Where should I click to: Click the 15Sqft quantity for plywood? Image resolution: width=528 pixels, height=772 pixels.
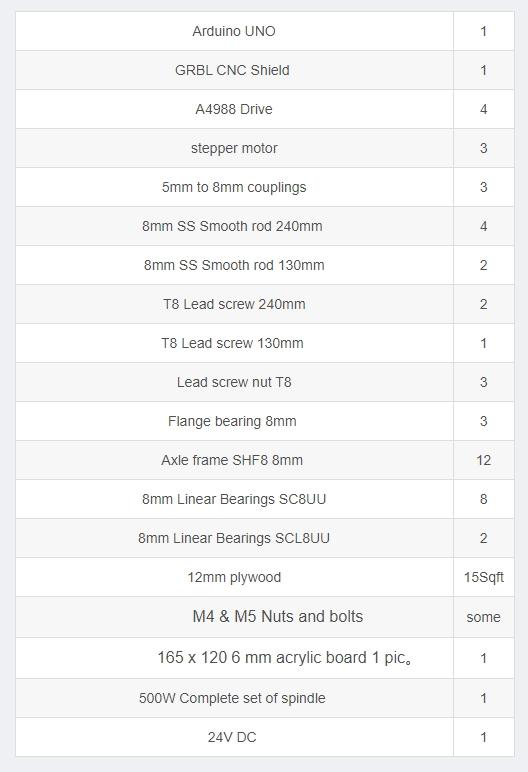point(484,577)
